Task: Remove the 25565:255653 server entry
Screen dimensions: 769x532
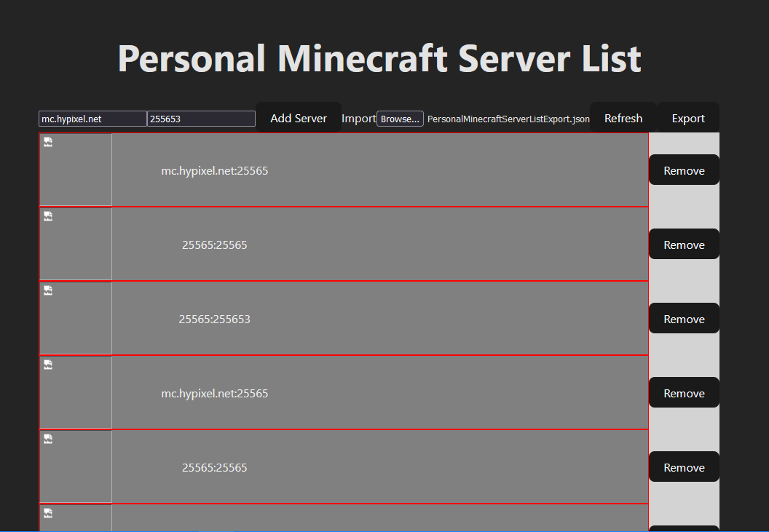Action: coord(684,319)
